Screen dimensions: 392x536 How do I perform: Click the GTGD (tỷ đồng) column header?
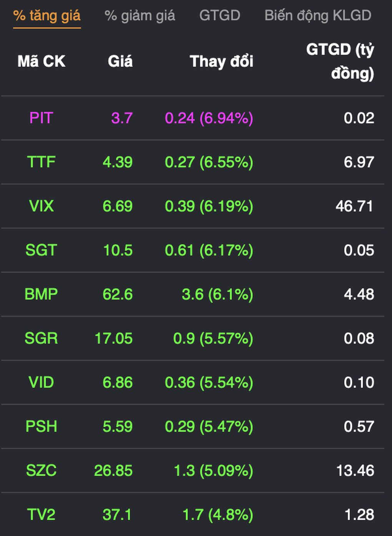click(x=340, y=61)
